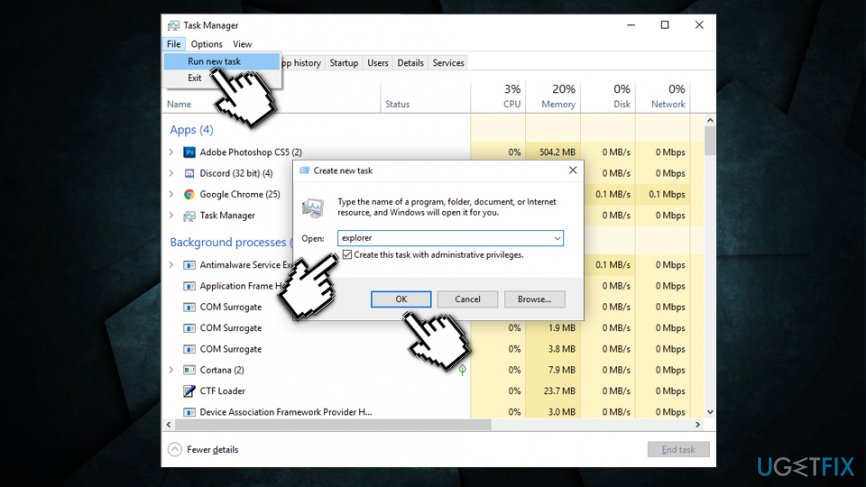This screenshot has height=487, width=866.
Task: Click the Google Chrome icon
Action: pos(189,194)
